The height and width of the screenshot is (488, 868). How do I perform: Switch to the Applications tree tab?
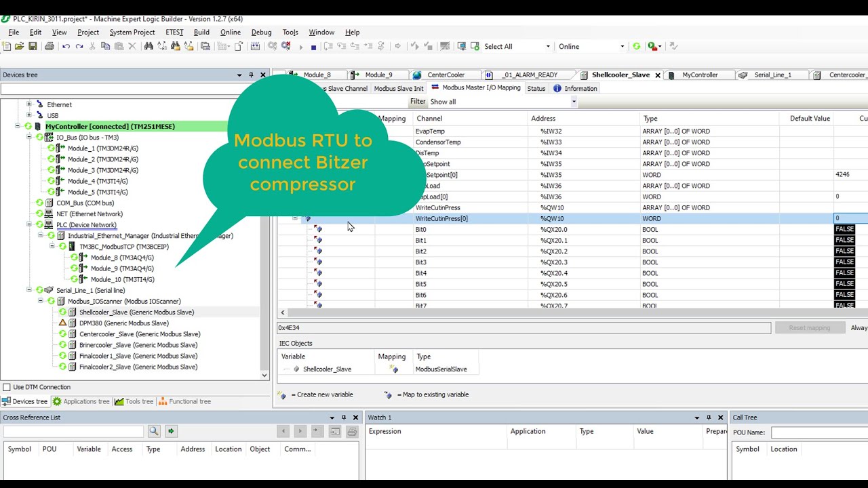coord(81,401)
